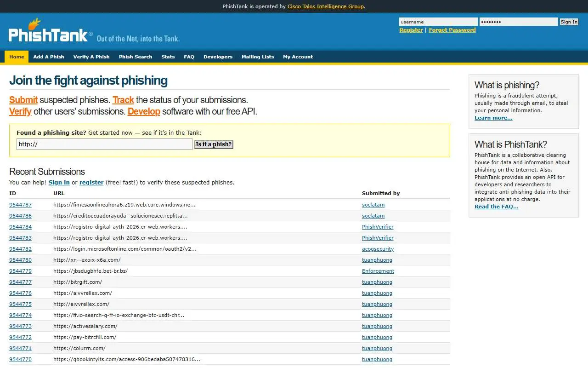
Task: Focus the http:// phishing URL field
Action: tap(104, 144)
